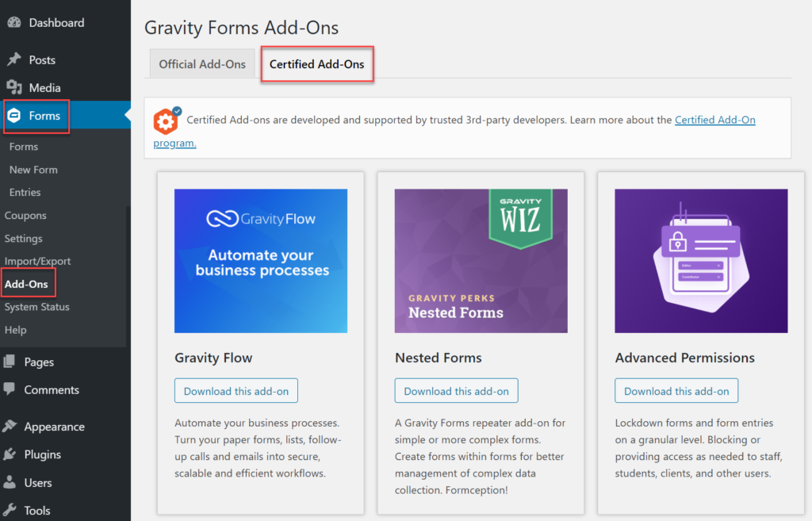Switch to the Official Add-Ons tab
Viewport: 812px width, 521px height.
click(x=201, y=63)
